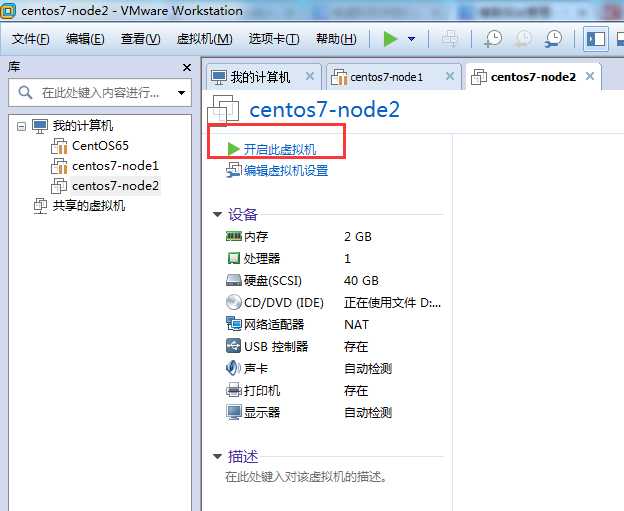
Task: Click the 开启此虚拟机 link
Action: coord(280,150)
